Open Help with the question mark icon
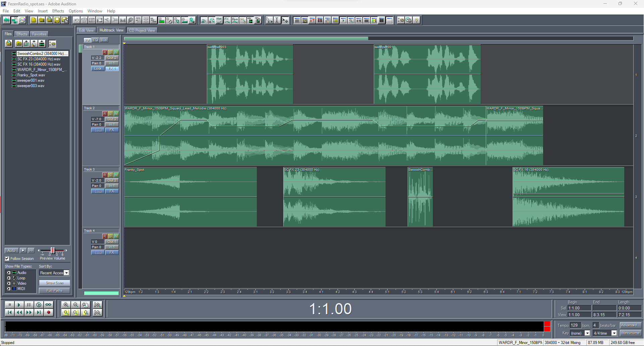 (416, 20)
